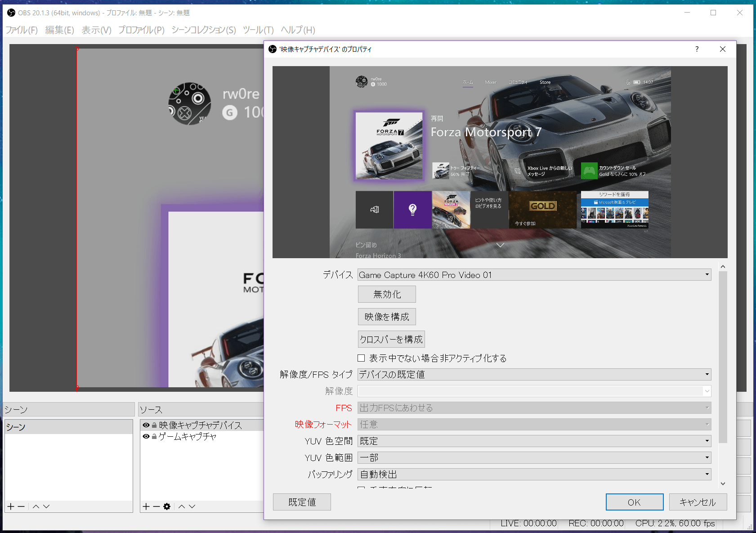Select 映像キャプチャデバイス source row

pyautogui.click(x=202, y=425)
